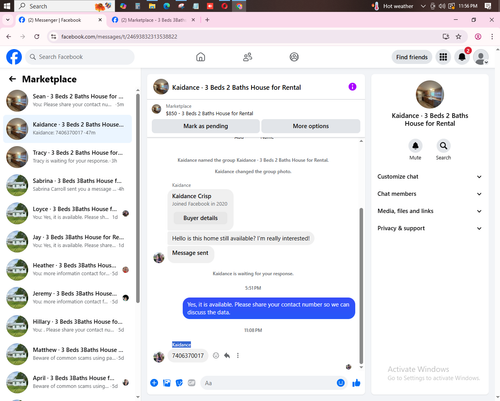The image size is (500, 401).
Task: Show hidden system tray icons
Action: click(x=423, y=6)
